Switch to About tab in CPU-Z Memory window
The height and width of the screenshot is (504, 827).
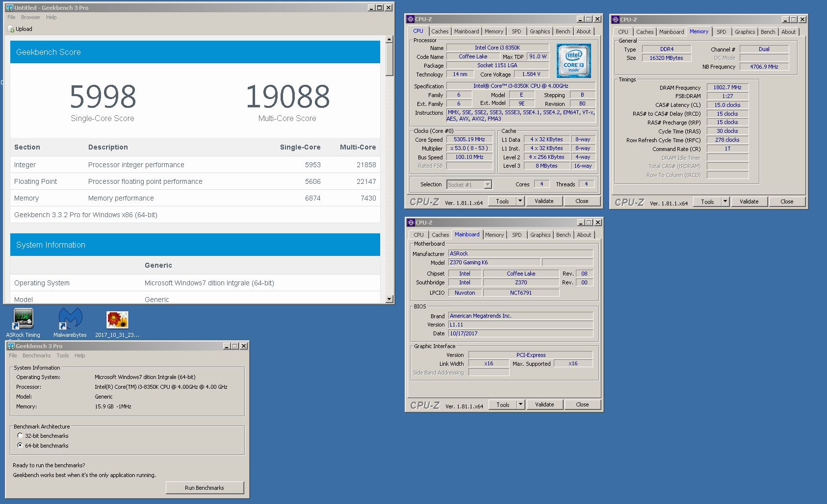pyautogui.click(x=789, y=32)
